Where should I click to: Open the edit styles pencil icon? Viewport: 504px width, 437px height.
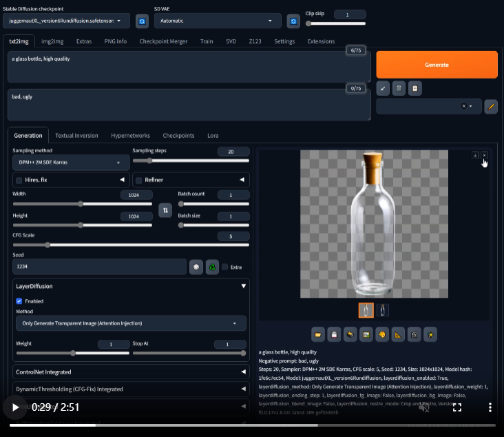point(491,107)
